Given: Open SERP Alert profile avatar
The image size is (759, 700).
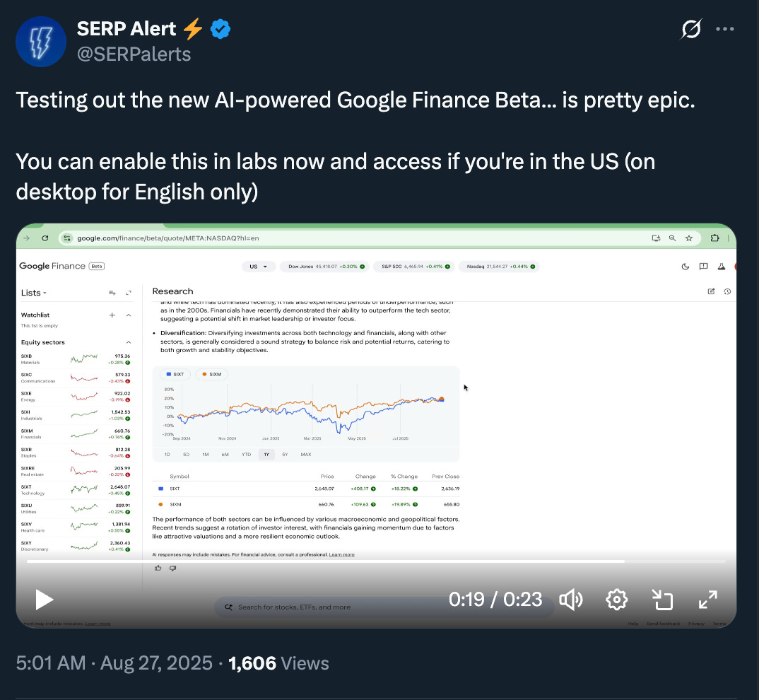Looking at the screenshot, I should (41, 42).
